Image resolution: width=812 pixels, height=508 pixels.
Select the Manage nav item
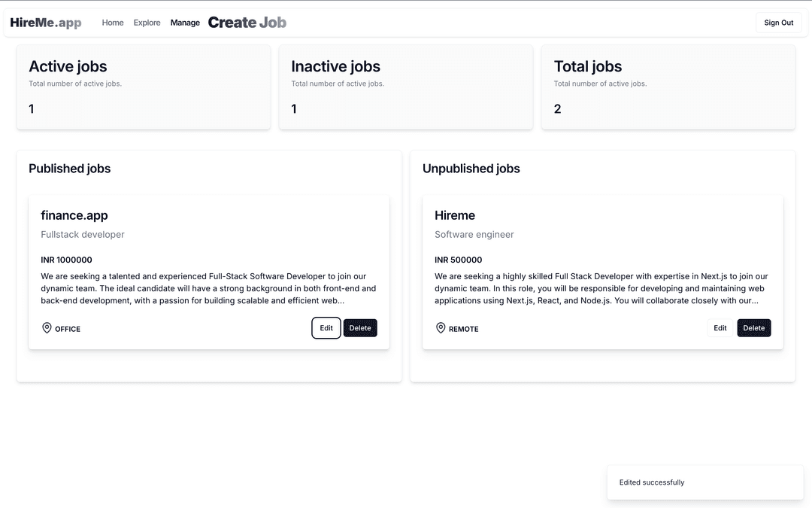tap(185, 23)
